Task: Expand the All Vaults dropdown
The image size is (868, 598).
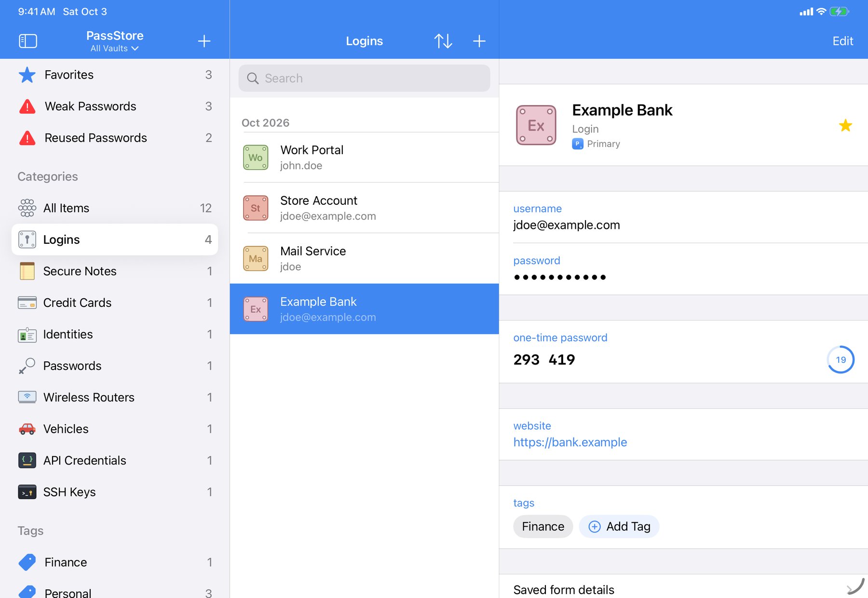Action: [115, 48]
